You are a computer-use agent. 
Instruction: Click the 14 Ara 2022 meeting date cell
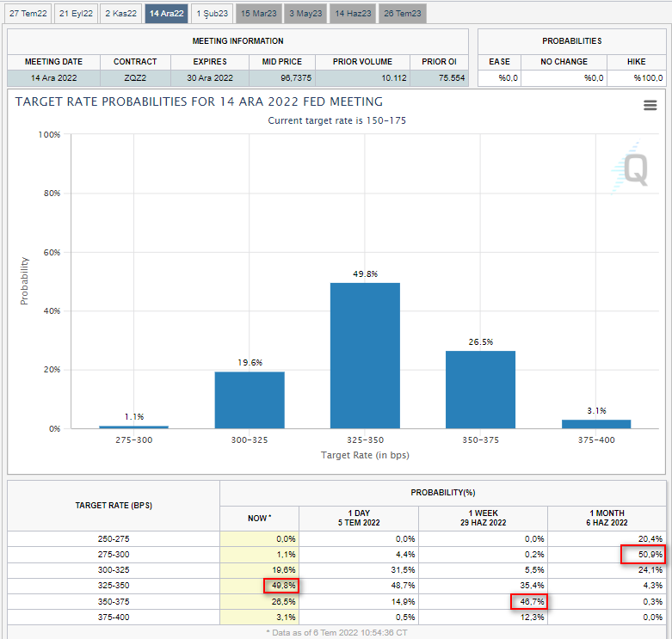click(x=53, y=78)
